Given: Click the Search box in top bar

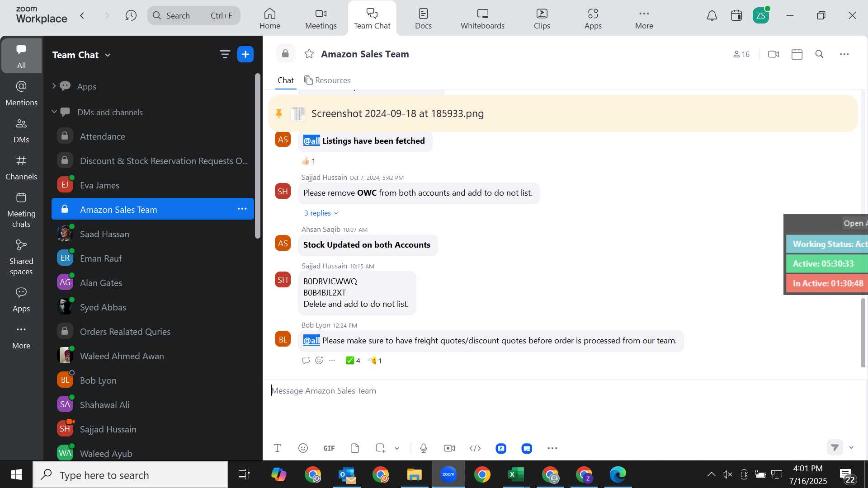Looking at the screenshot, I should [194, 15].
